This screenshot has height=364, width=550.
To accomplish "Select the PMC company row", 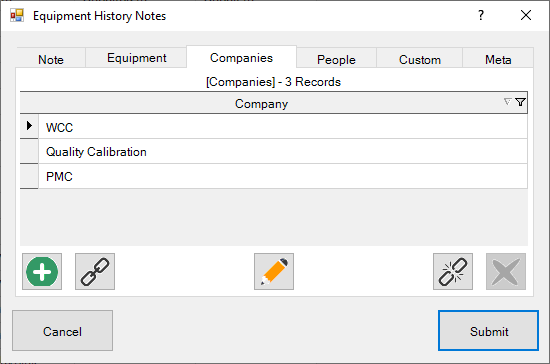I will [x=283, y=176].
